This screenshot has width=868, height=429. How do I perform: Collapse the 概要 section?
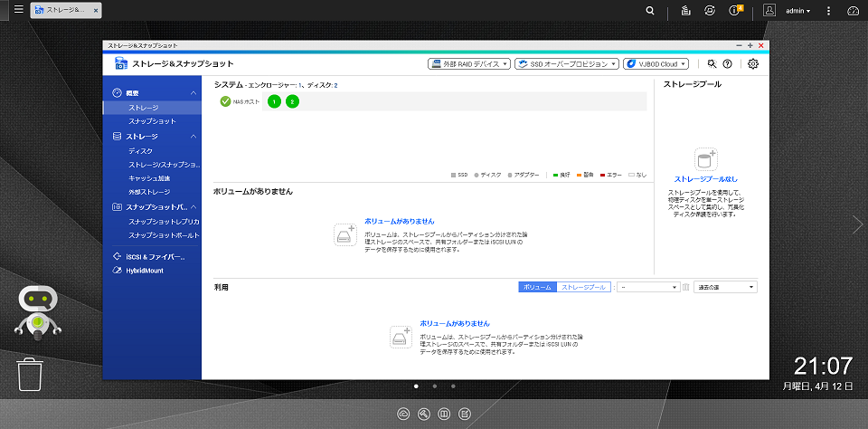(193, 92)
